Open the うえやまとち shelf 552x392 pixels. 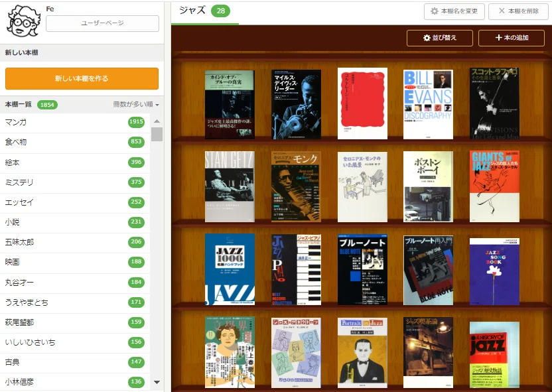(75, 302)
